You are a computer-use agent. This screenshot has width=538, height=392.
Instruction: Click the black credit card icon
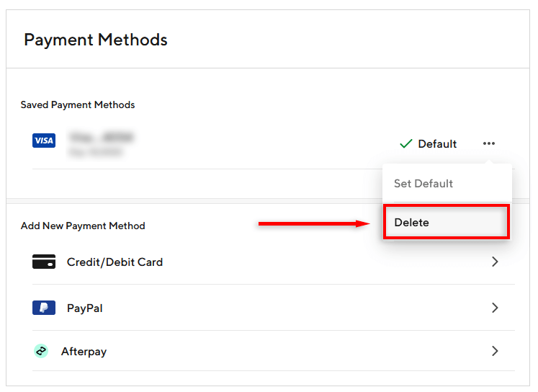click(44, 262)
